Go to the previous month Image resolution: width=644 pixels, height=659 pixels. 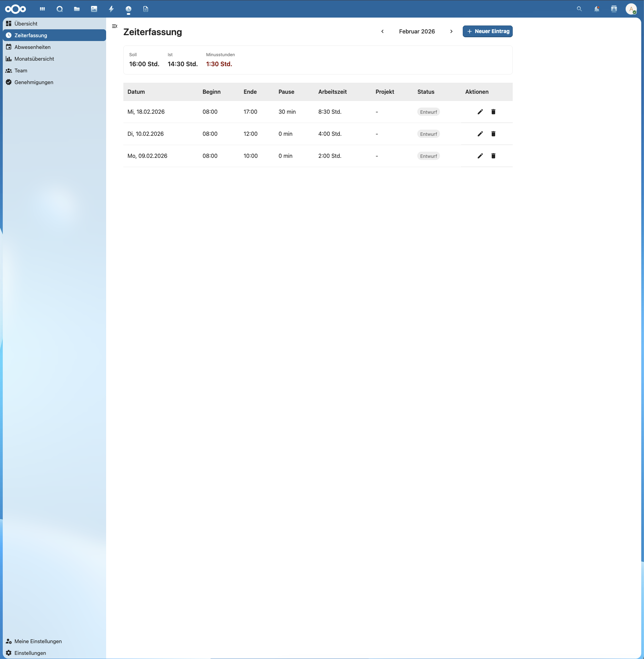382,31
